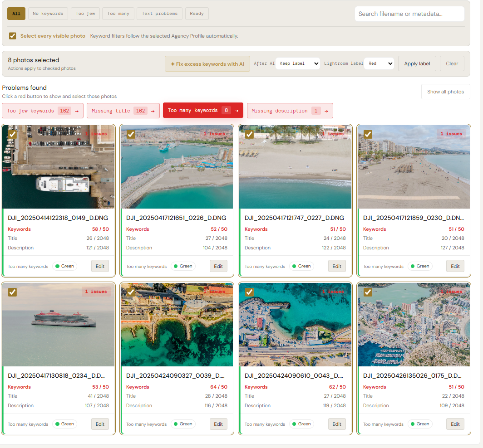Clear the current photo selection
483x448 pixels.
pos(452,63)
